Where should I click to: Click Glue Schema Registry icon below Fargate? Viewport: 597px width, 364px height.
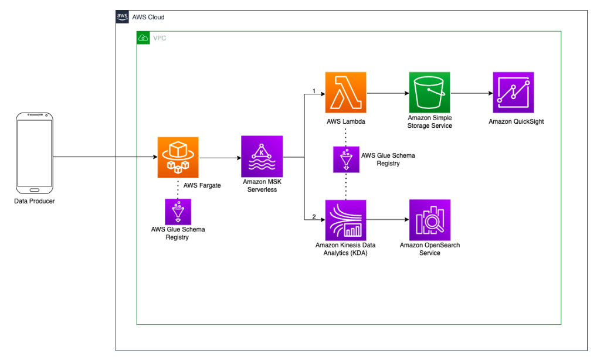click(178, 211)
